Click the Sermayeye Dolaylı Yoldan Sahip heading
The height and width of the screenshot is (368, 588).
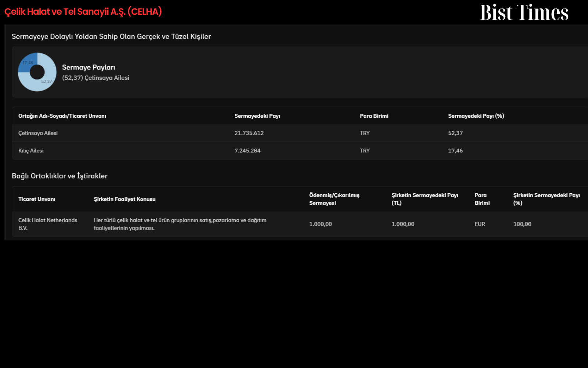(111, 36)
